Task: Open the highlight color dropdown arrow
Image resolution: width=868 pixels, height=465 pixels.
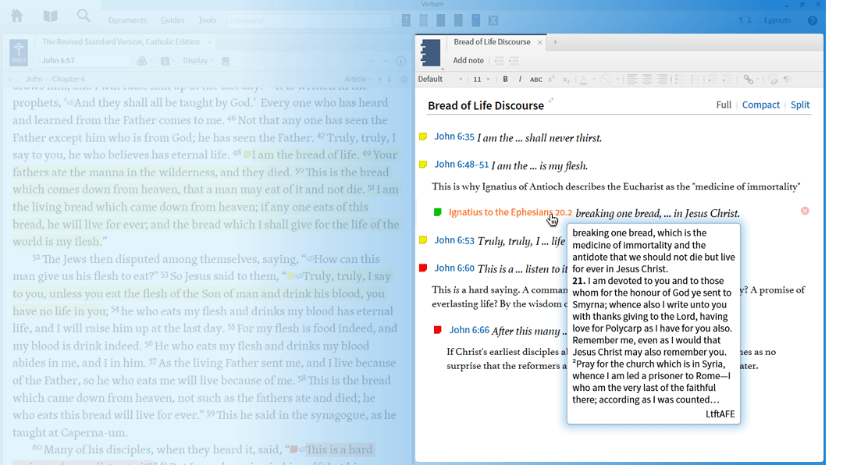Action: pyautogui.click(x=617, y=80)
